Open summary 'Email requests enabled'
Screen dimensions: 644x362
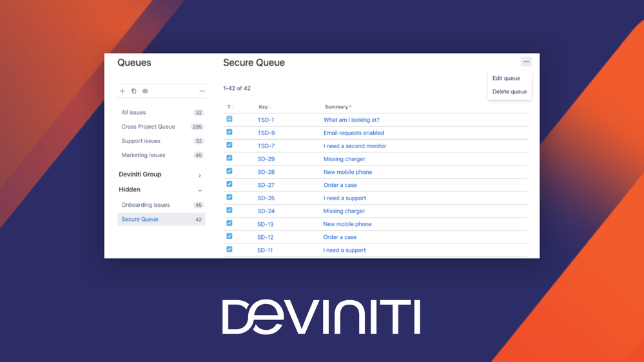(x=354, y=133)
